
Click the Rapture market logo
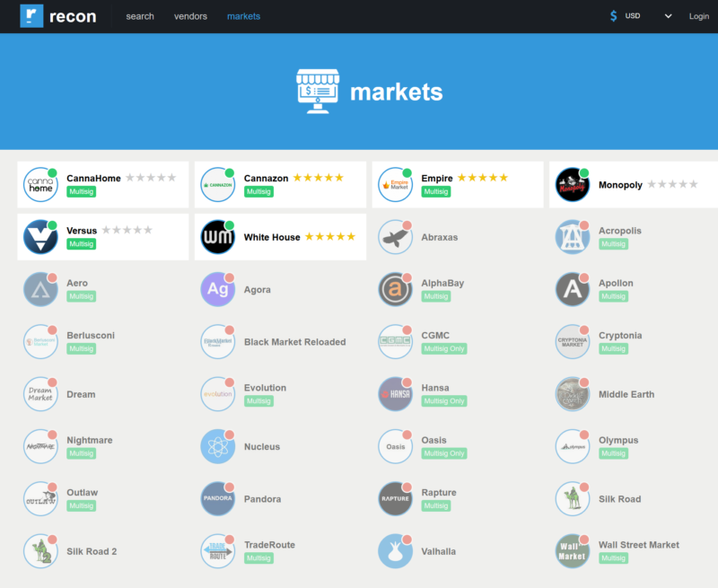click(395, 499)
